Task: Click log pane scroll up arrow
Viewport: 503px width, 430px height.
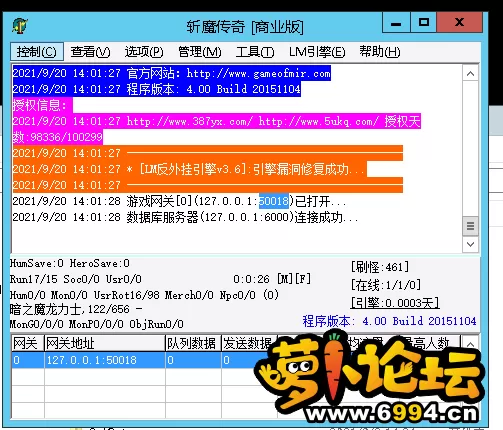Action: coord(470,74)
